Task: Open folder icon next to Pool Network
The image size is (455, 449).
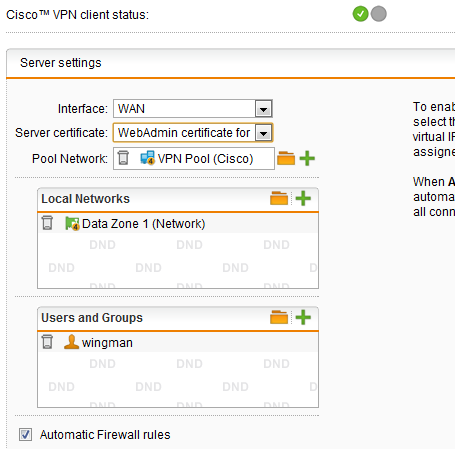Action: tap(286, 158)
